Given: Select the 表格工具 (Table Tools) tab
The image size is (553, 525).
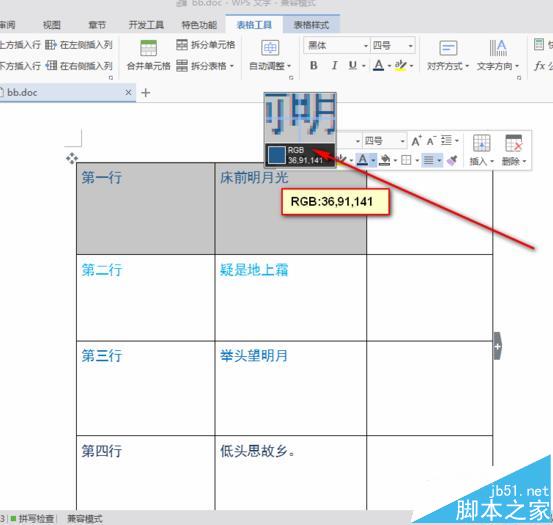Looking at the screenshot, I should [254, 25].
